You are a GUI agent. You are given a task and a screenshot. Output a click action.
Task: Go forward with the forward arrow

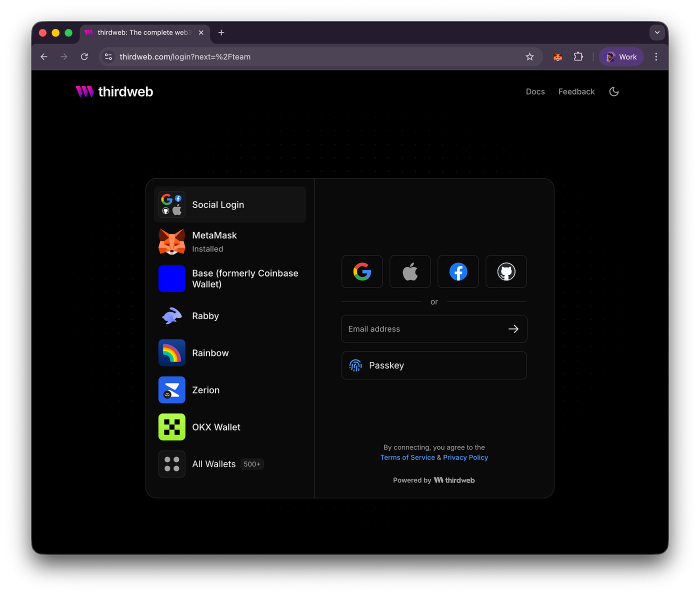pos(64,57)
